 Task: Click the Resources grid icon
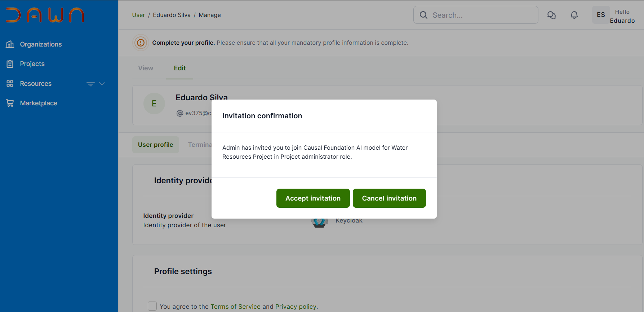tap(10, 84)
